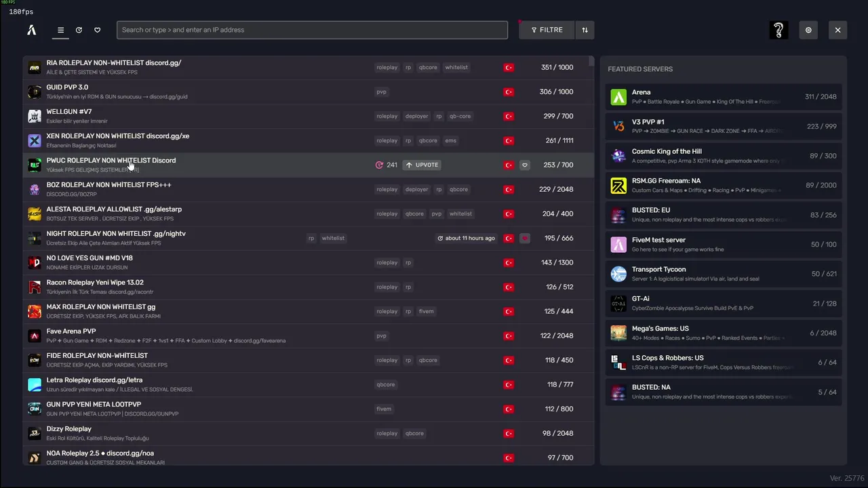Image resolution: width=868 pixels, height=488 pixels.
Task: Open the sort order menu
Action: click(585, 30)
